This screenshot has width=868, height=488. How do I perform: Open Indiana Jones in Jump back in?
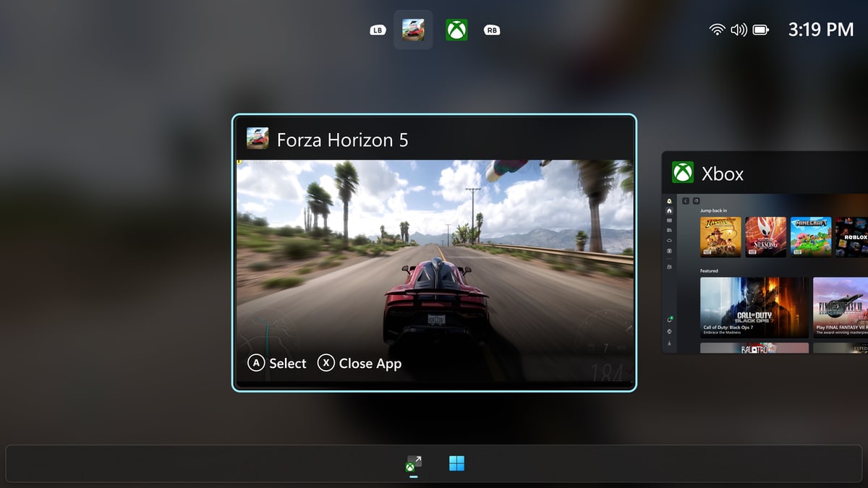[x=720, y=236]
